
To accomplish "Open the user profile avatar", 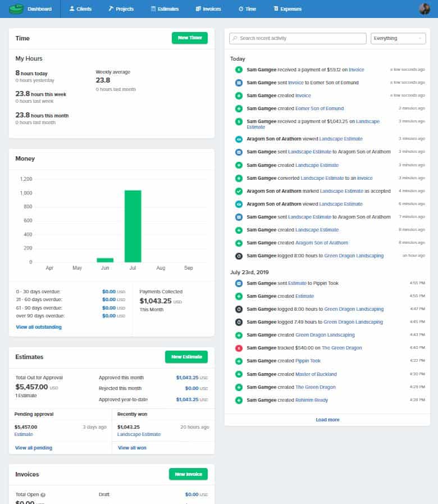I will (x=425, y=8).
